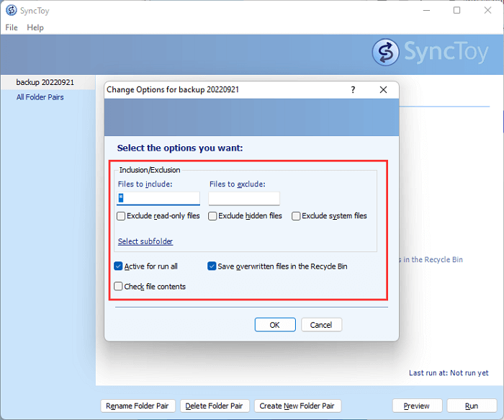504x420 pixels.
Task: Click the Delete Folder Pair button
Action: point(214,406)
